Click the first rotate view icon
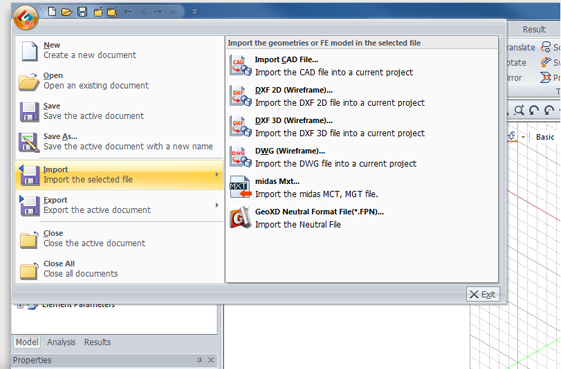This screenshot has height=369, width=561. pyautogui.click(x=534, y=110)
